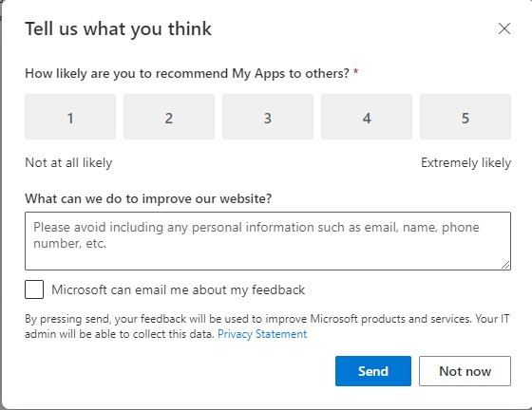Click the 'Tell us what you think' heading
Screen dimensions: 532x410
[x=119, y=29]
